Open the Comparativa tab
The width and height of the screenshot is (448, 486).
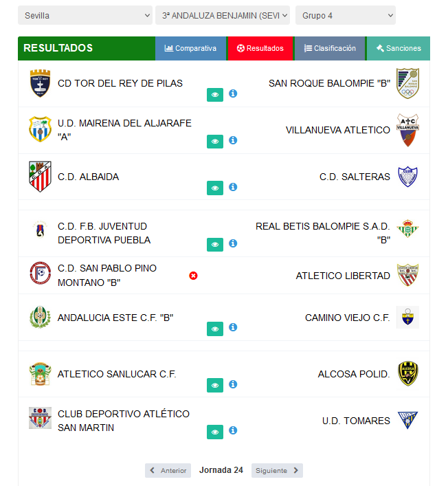(190, 49)
